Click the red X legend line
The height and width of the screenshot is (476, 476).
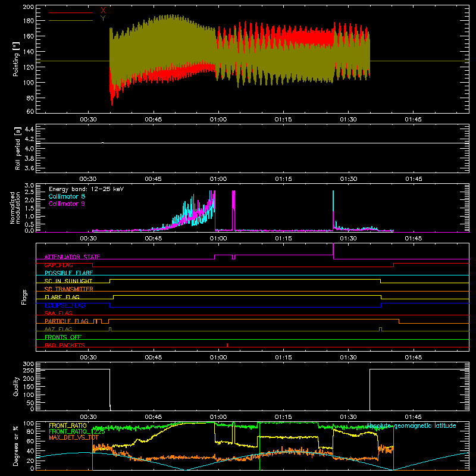(x=70, y=12)
